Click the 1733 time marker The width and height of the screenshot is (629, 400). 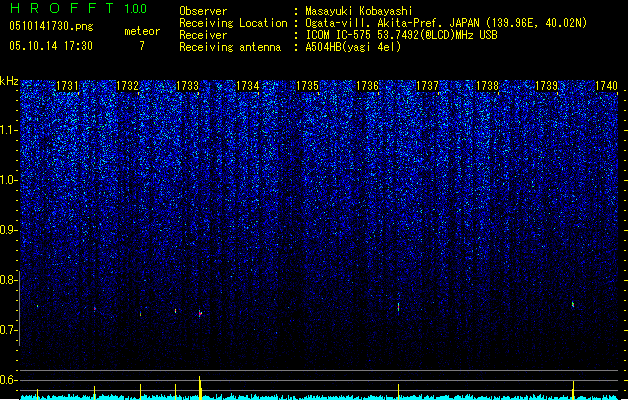[187, 86]
